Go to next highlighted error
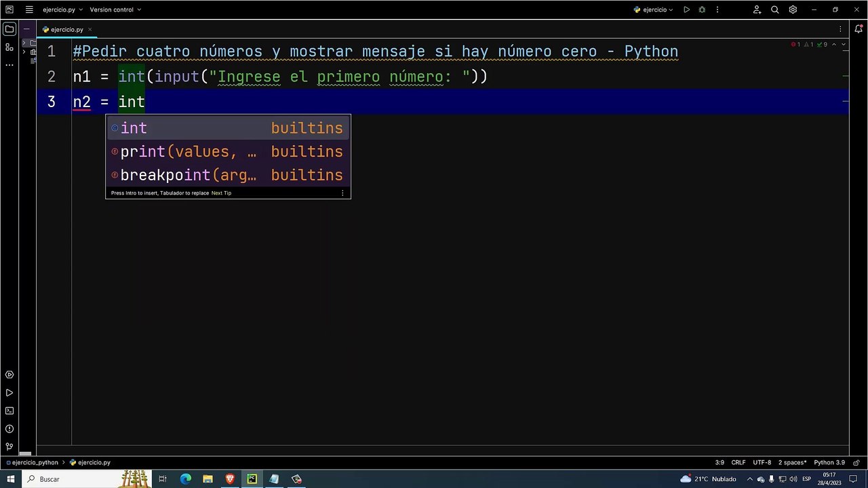868x488 pixels. coord(842,45)
